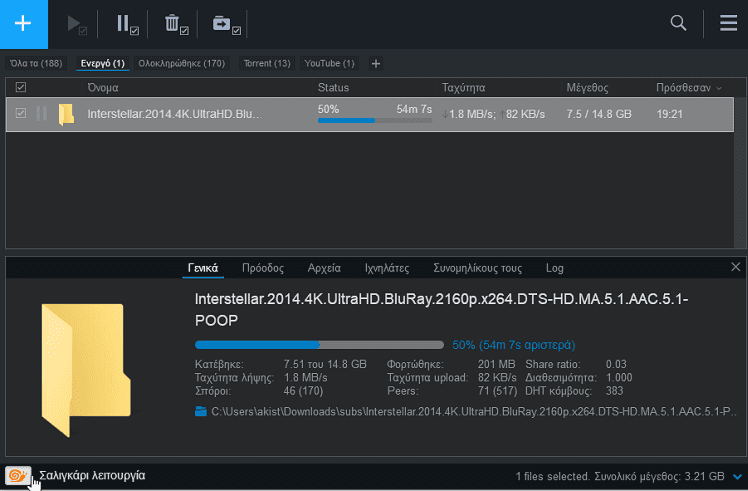Delete selected downloads with trash icon
748x491 pixels.
(176, 24)
